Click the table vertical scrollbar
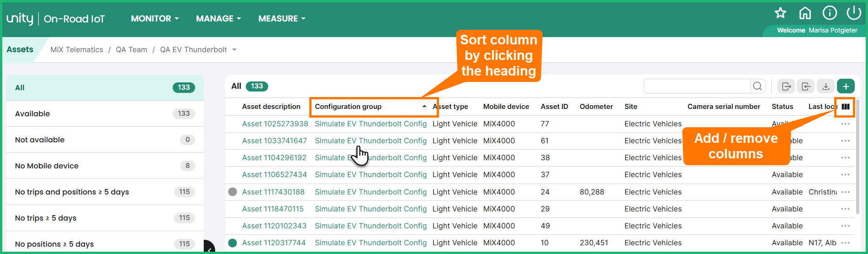The height and width of the screenshot is (254, 868). (858, 156)
